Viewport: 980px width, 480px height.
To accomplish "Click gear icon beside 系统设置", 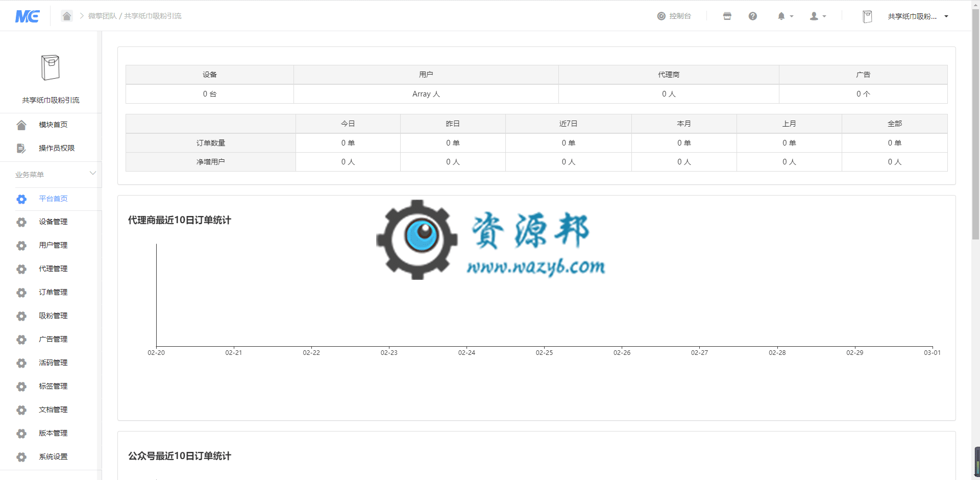I will click(x=21, y=457).
